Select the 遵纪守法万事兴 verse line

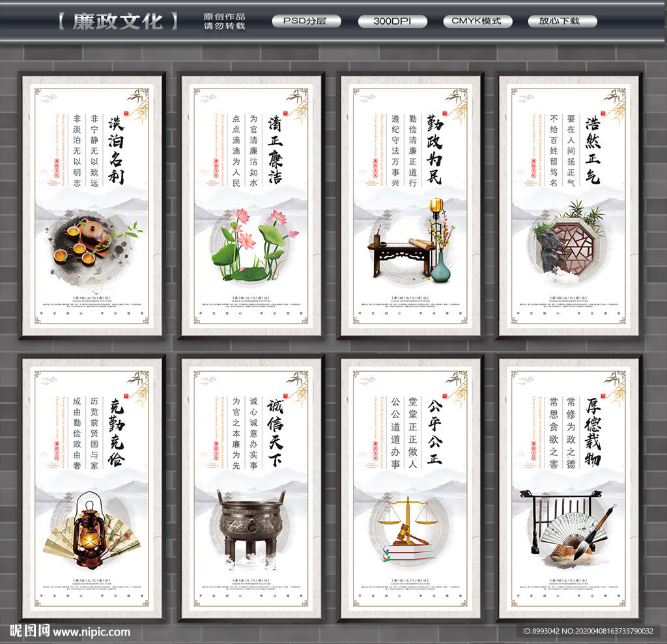coord(395,150)
